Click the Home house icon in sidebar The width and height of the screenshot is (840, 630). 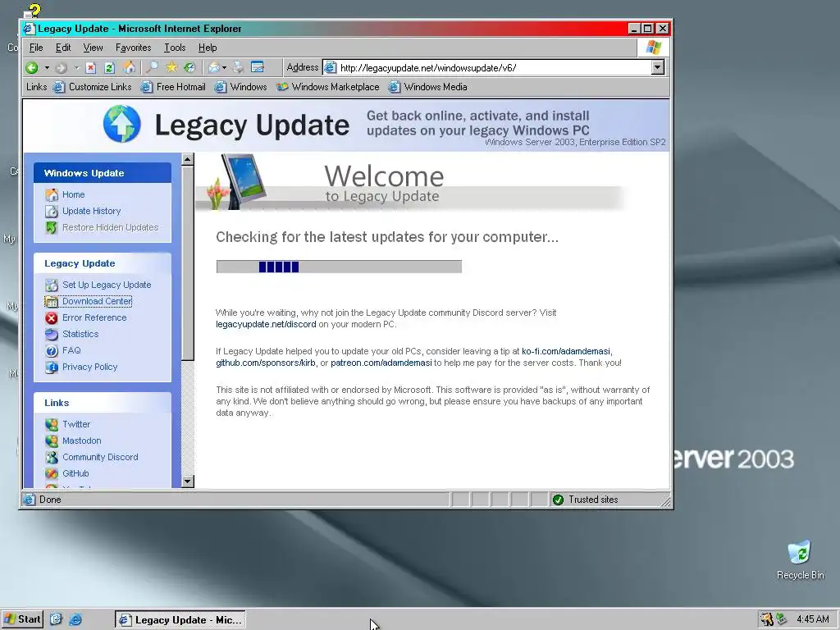click(x=52, y=194)
